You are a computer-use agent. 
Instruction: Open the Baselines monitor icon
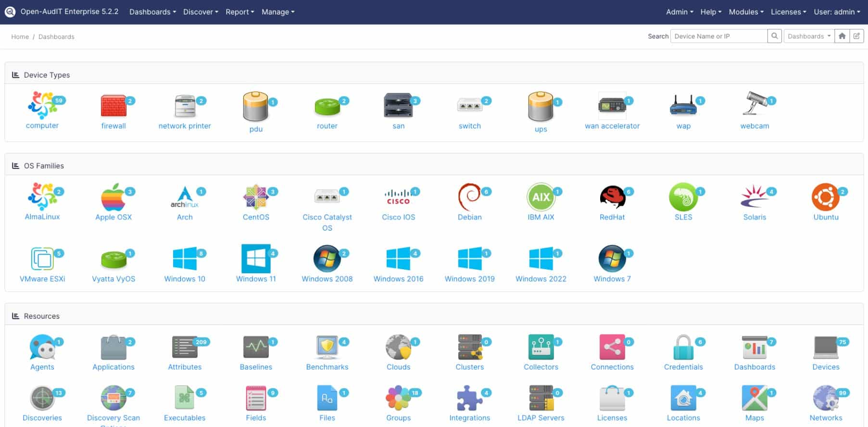256,347
